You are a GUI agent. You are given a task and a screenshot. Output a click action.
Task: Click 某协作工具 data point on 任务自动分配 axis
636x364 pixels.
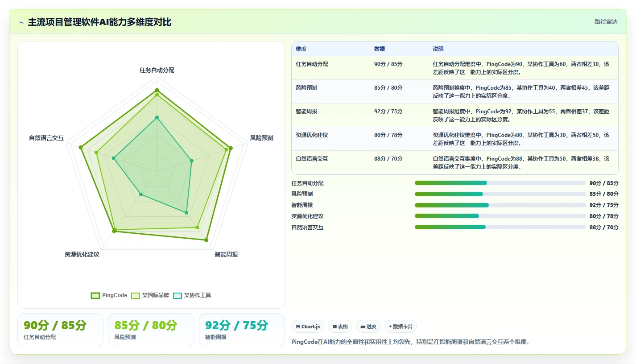click(157, 118)
